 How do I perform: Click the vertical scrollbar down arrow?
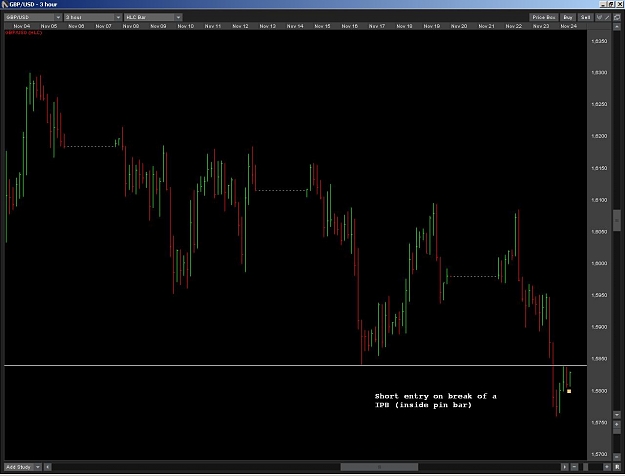[x=617, y=415]
